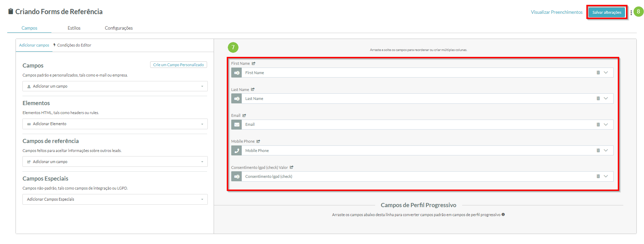The image size is (644, 244).
Task: Click edit icon beside Email label
Action: coord(244,115)
